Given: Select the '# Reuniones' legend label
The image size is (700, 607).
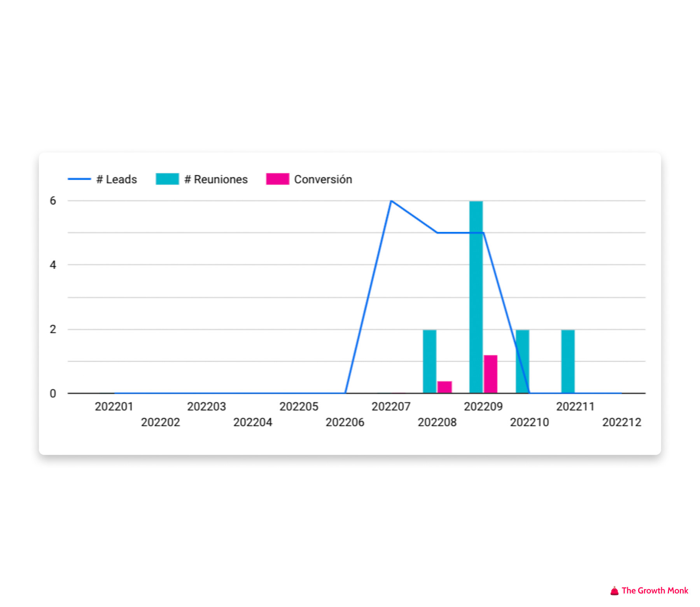Looking at the screenshot, I should pyautogui.click(x=216, y=179).
